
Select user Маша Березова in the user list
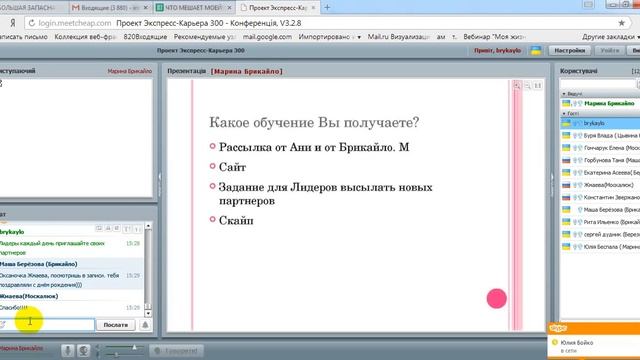point(600,210)
